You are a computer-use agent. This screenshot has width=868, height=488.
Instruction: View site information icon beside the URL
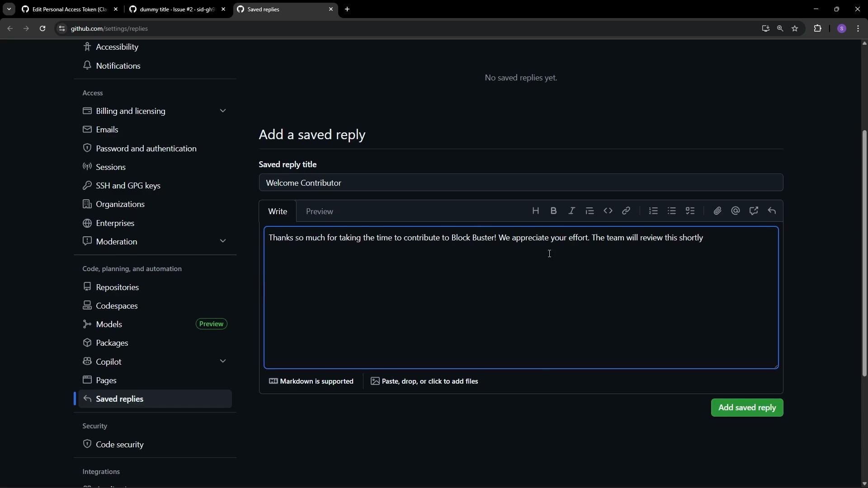[62, 28]
